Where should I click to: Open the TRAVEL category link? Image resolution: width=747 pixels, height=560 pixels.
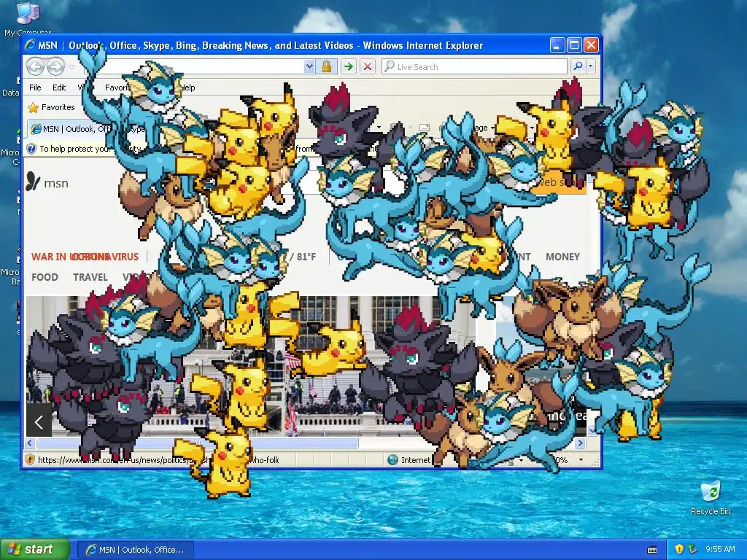(90, 277)
